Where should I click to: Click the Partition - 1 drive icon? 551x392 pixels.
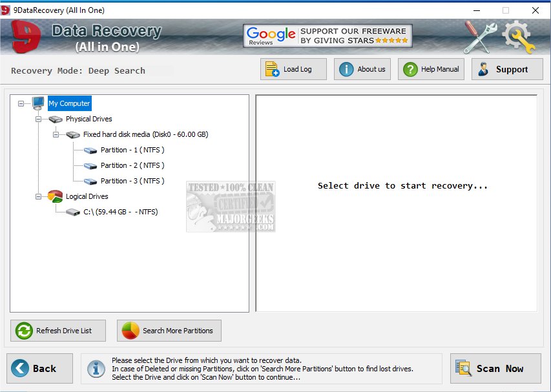click(90, 150)
